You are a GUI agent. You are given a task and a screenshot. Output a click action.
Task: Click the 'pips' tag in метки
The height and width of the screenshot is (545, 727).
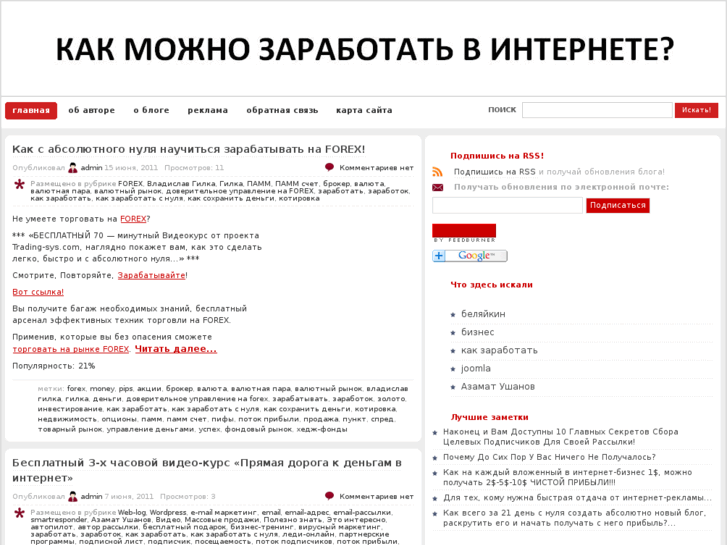pos(125,389)
